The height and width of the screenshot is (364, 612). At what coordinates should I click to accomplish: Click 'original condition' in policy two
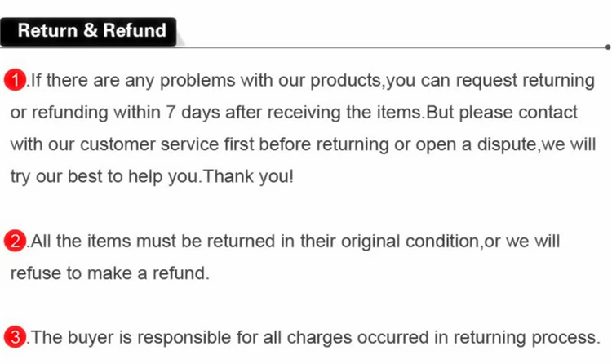(x=410, y=242)
